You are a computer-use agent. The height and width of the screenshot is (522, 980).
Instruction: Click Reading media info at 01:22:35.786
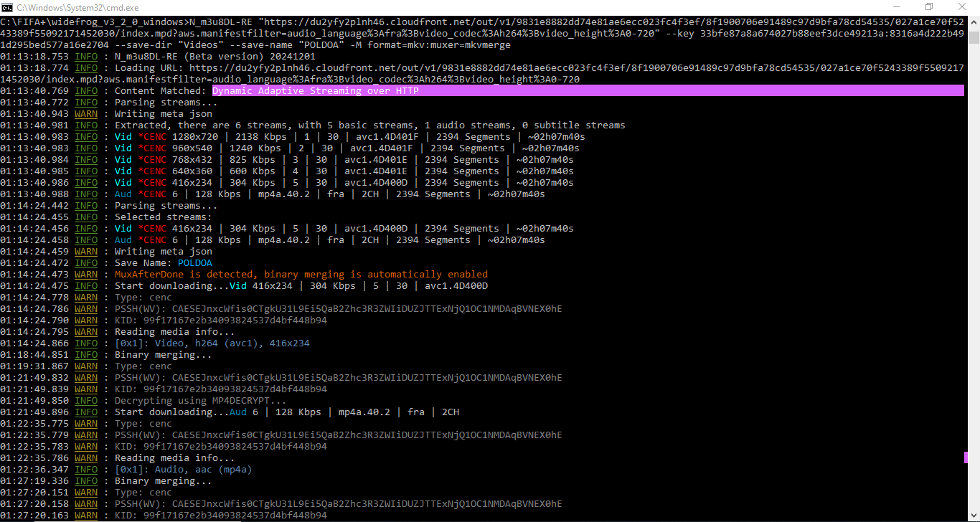pyautogui.click(x=175, y=457)
